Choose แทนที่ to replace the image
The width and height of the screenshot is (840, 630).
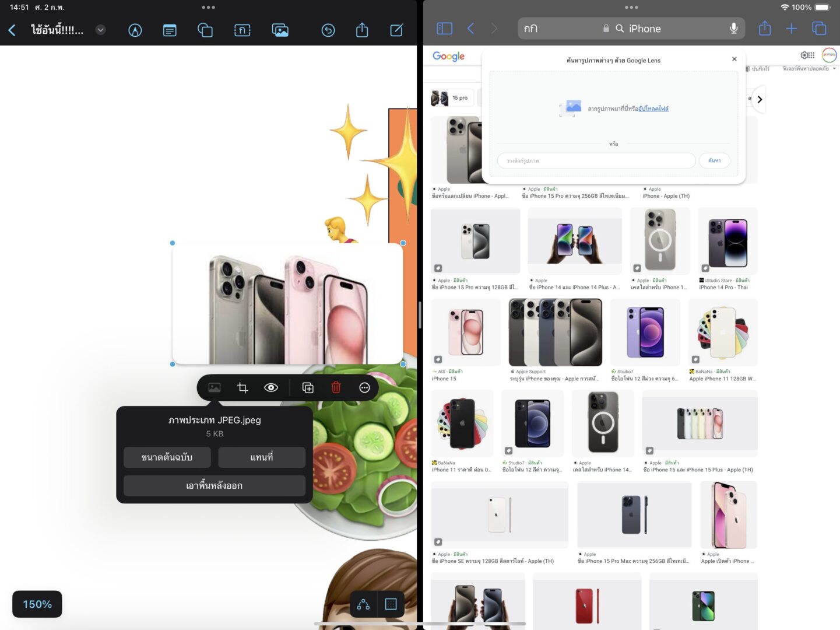(x=262, y=457)
